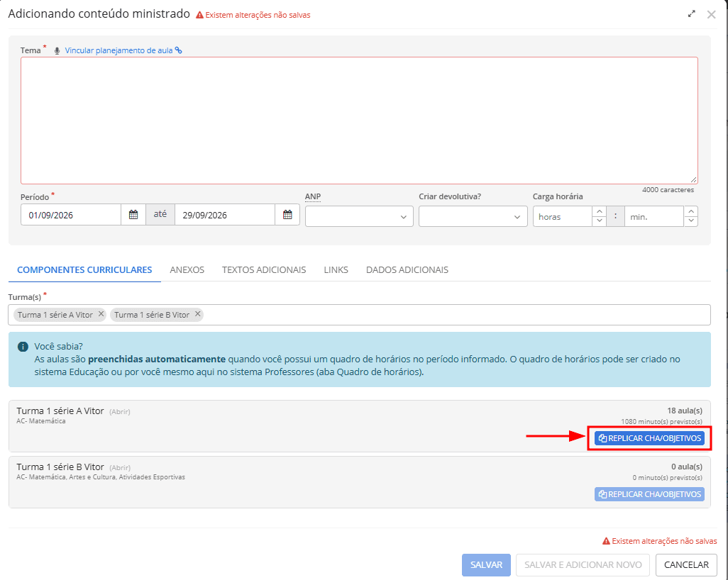
Task: Focus the Tema text area
Action: (x=359, y=121)
